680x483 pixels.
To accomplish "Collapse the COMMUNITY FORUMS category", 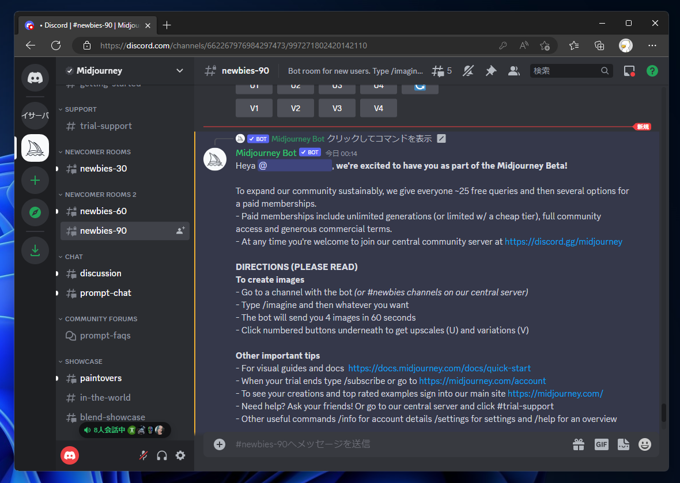I will pyautogui.click(x=101, y=319).
